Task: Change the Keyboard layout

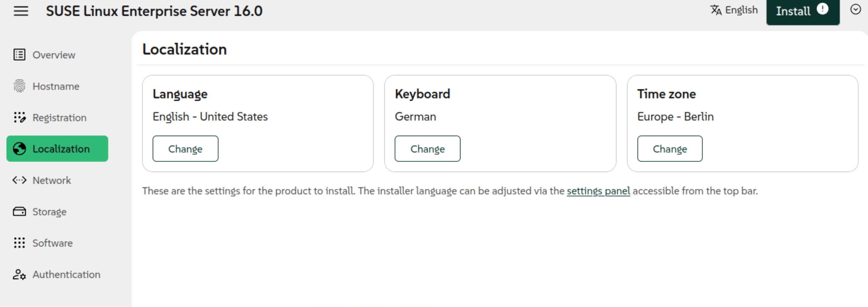Action: coord(427,149)
